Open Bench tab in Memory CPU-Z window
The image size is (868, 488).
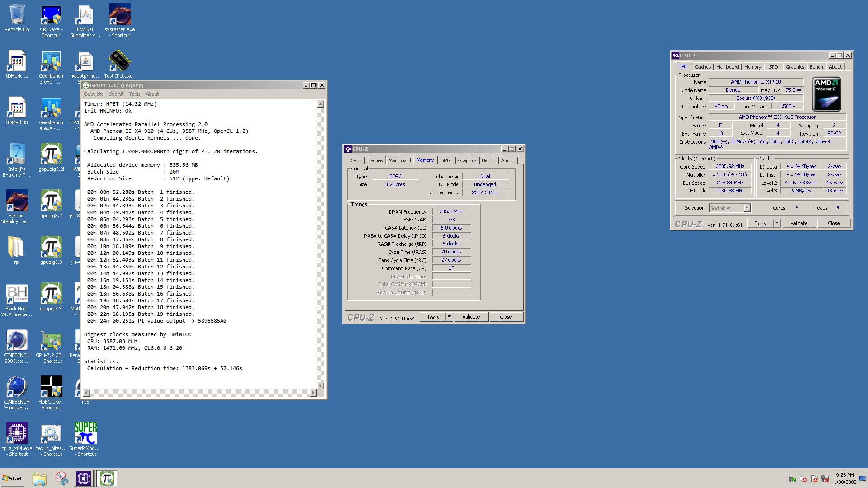tap(488, 160)
